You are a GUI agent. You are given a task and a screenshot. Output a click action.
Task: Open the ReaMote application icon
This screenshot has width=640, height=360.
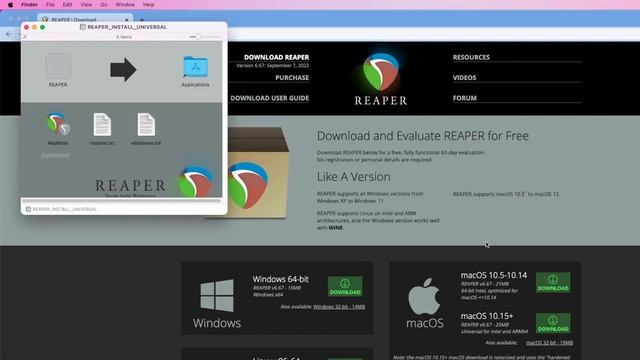point(58,124)
